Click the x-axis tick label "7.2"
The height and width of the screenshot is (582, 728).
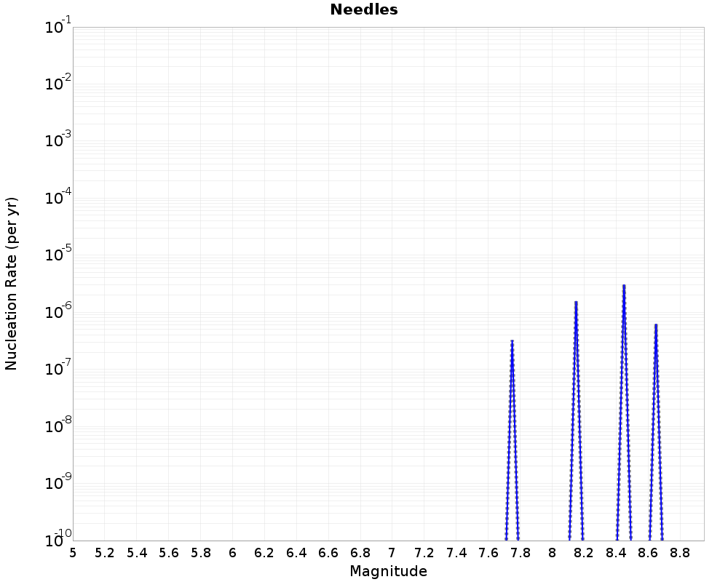point(424,553)
